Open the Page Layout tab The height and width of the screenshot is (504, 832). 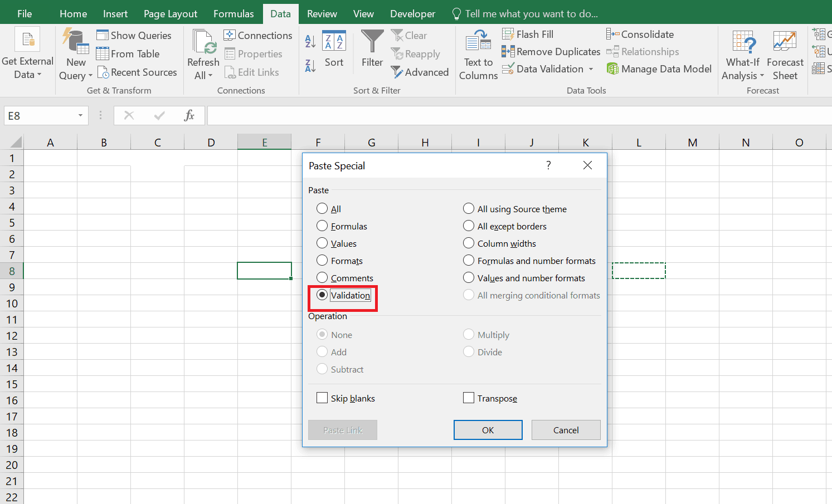coord(170,14)
